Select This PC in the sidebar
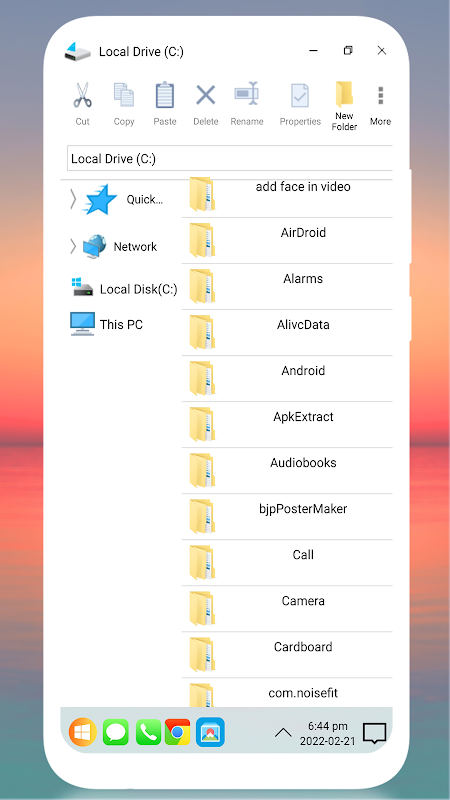This screenshot has height=800, width=450. (106, 324)
